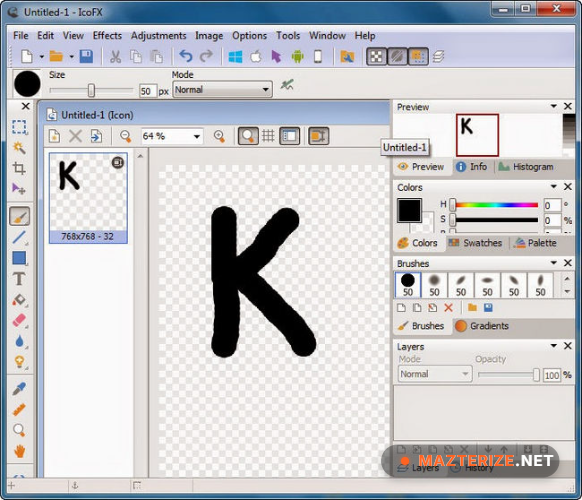Screen dimensions: 582x500
Task: Select the hand pan tool
Action: (19, 451)
